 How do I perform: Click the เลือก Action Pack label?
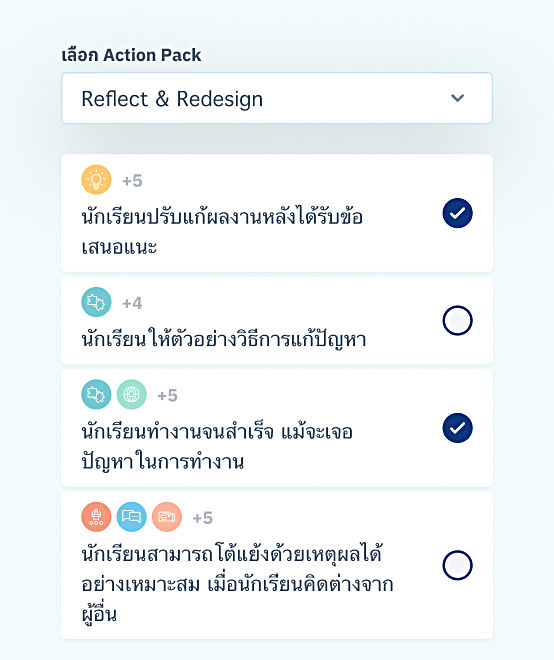(x=131, y=55)
